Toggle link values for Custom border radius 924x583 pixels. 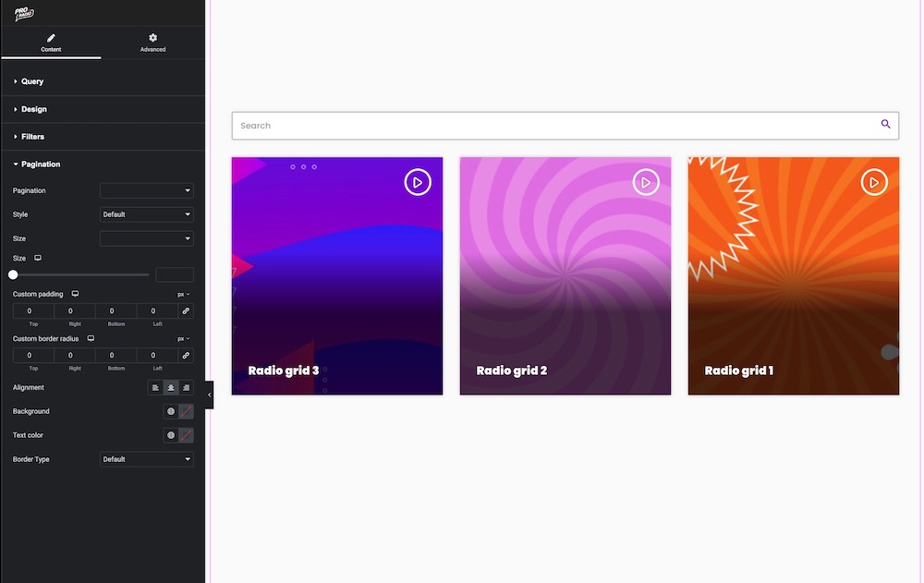[x=186, y=355]
